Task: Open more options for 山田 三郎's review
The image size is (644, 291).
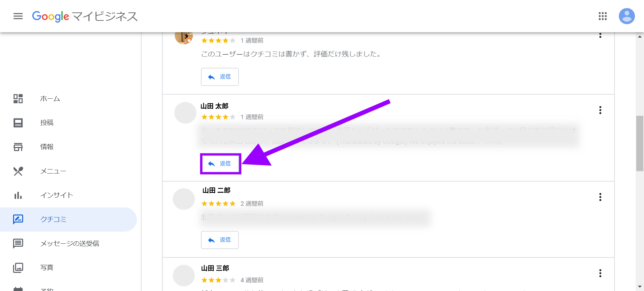Action: tap(600, 273)
